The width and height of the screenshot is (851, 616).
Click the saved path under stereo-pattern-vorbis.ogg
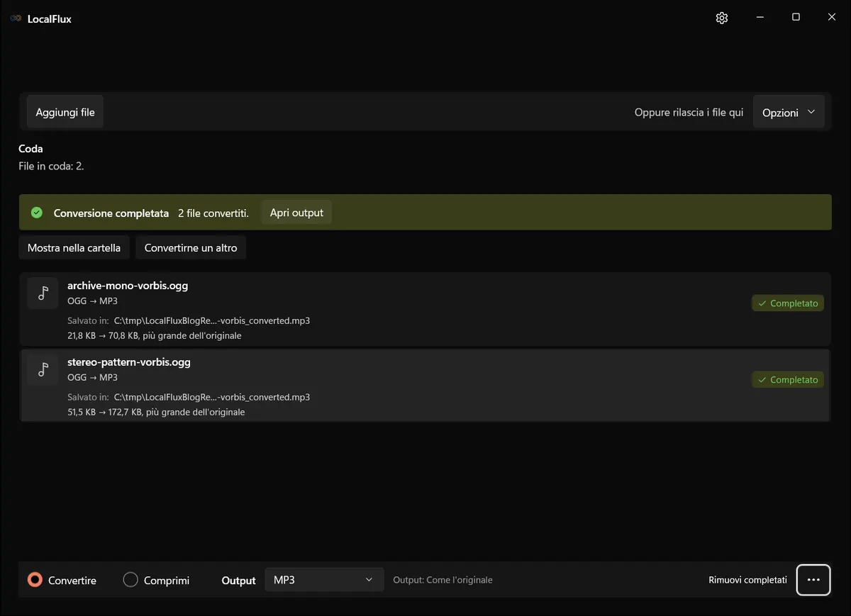click(212, 397)
